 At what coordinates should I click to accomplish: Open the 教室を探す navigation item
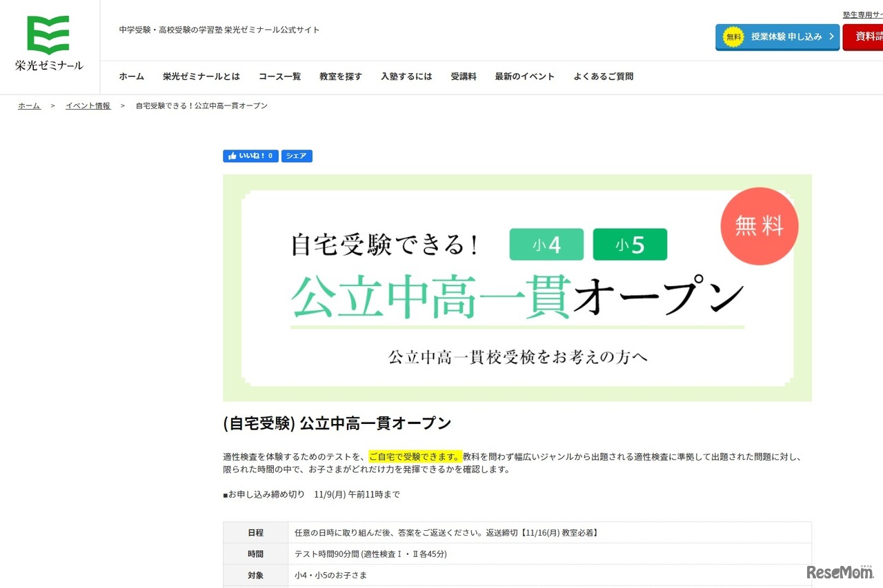pos(340,77)
